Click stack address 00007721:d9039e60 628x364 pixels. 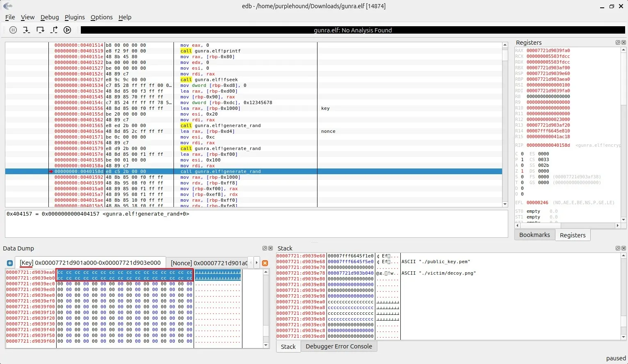(x=301, y=256)
